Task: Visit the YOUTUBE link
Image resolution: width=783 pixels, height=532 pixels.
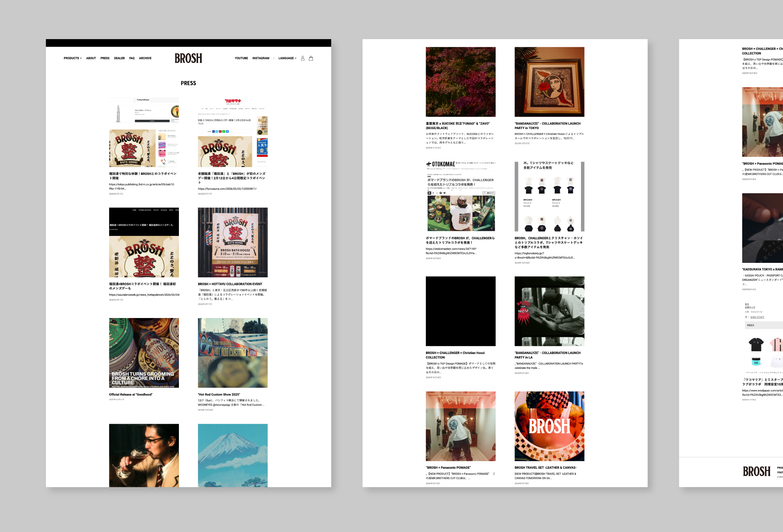Action: point(241,58)
